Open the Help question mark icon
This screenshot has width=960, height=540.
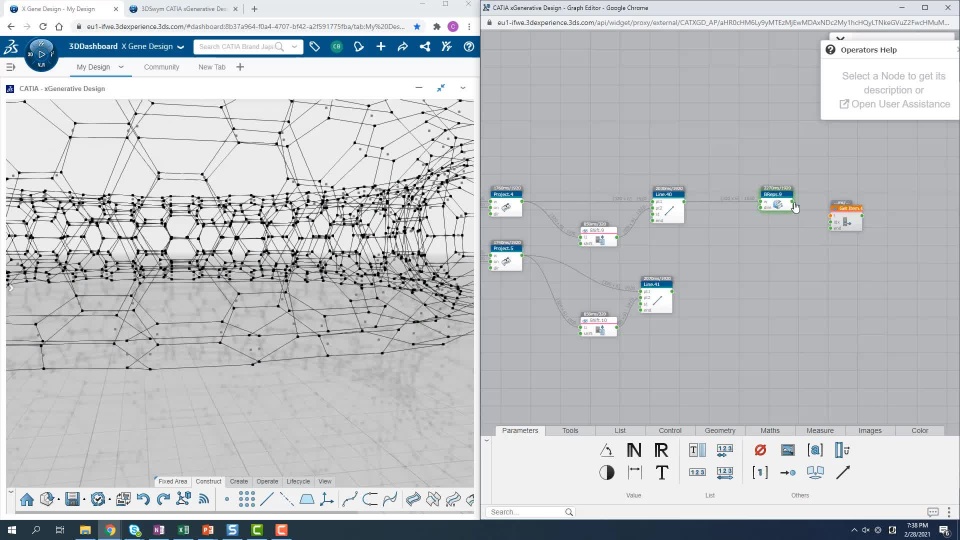click(469, 47)
